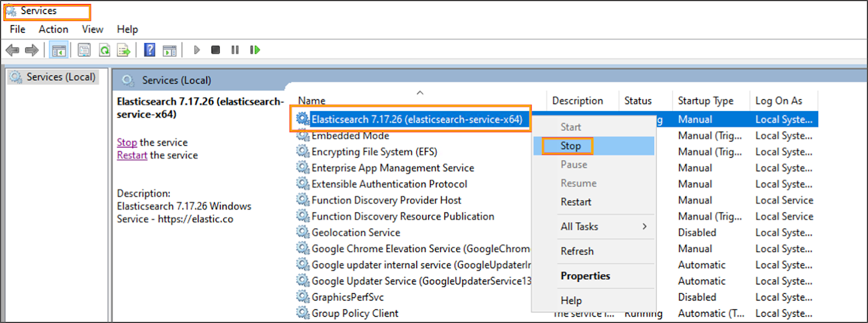Open the Action menu

click(53, 29)
